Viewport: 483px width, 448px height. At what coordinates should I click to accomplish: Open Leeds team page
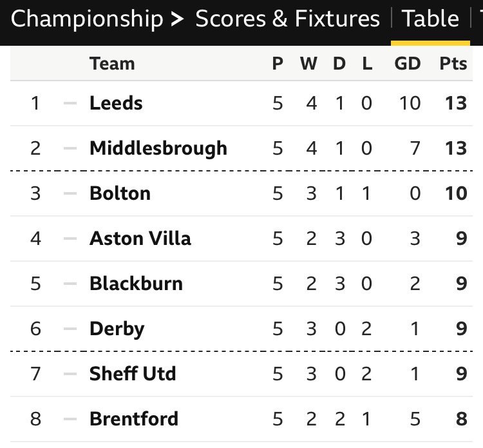(x=116, y=103)
